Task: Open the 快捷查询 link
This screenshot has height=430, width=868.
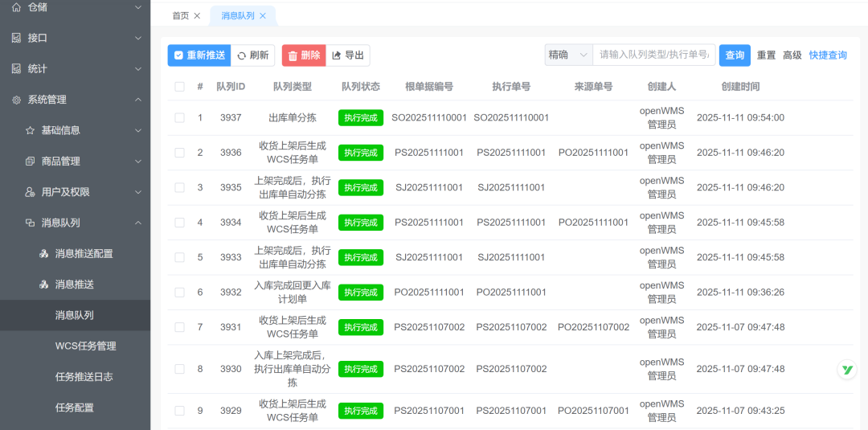Action: (828, 55)
